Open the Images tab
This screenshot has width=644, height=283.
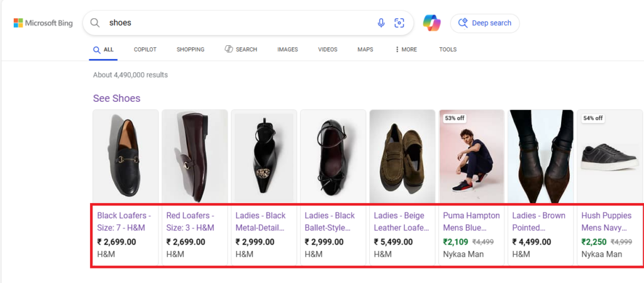[x=287, y=50]
